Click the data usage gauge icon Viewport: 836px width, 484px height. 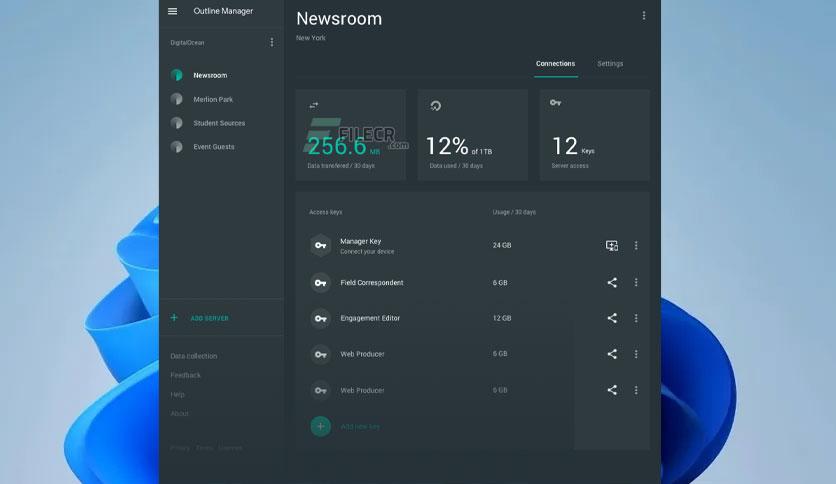click(x=436, y=106)
